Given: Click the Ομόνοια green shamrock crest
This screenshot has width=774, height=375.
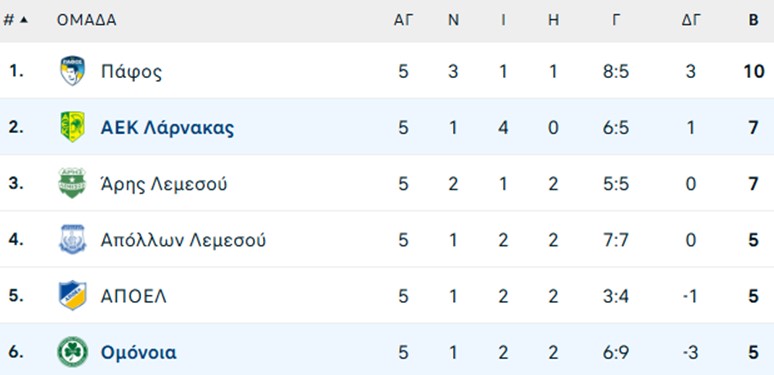Looking at the screenshot, I should pyautogui.click(x=72, y=352).
